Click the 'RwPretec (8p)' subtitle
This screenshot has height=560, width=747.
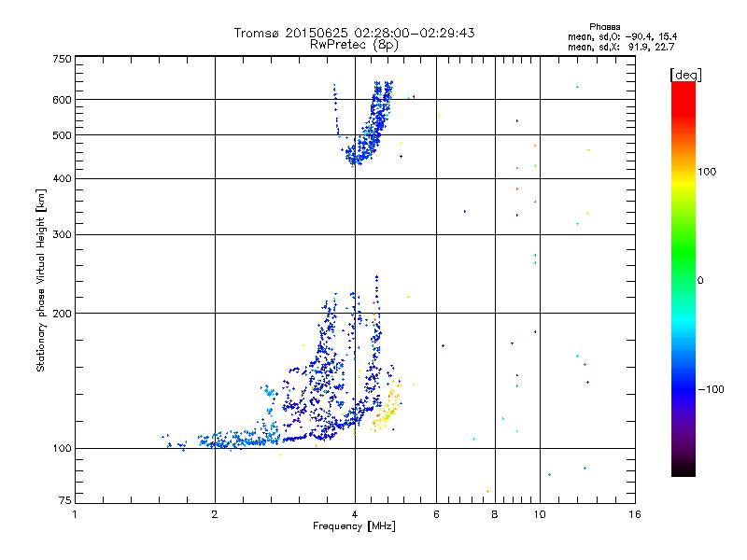(354, 45)
